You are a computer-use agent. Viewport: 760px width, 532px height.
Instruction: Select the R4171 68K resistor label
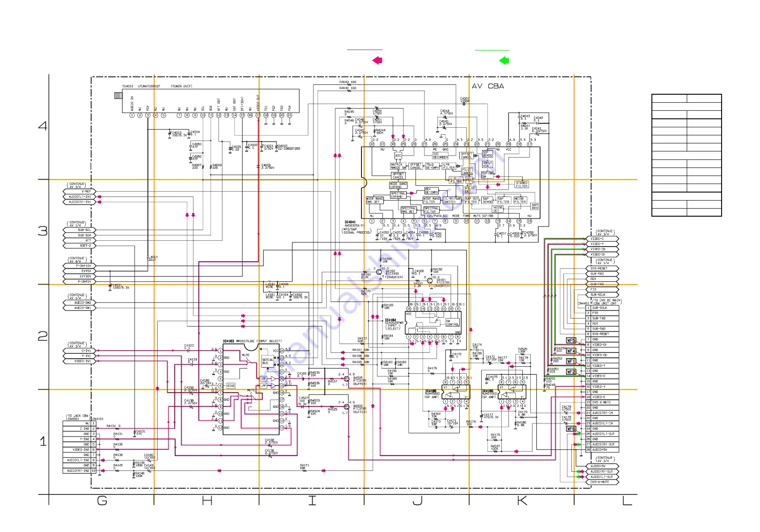point(304,467)
